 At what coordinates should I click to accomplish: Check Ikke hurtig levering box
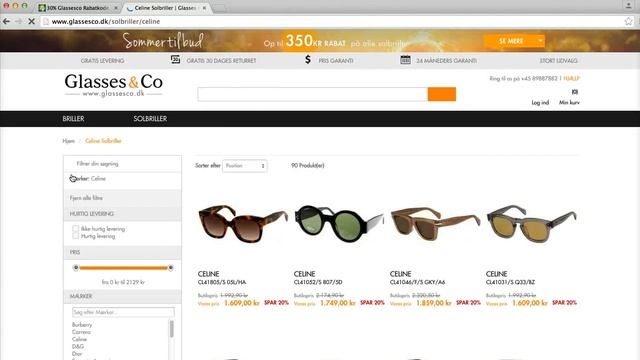(75, 229)
